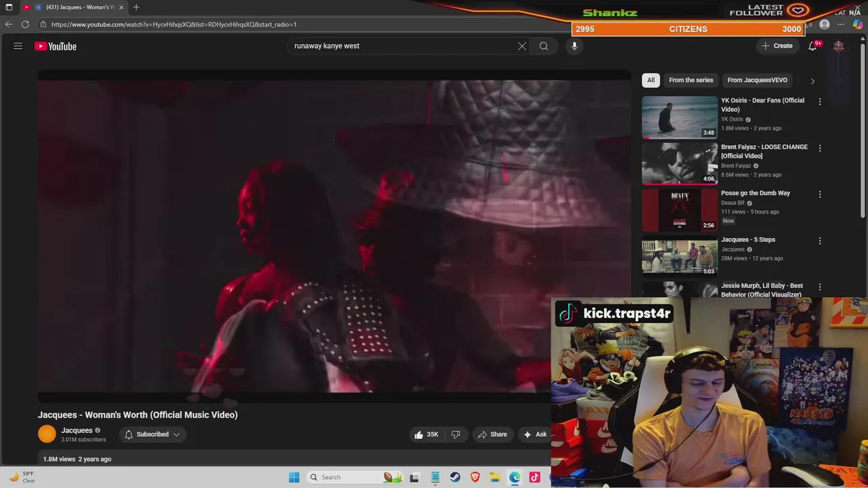Open Brave browser from the taskbar

coord(475,477)
